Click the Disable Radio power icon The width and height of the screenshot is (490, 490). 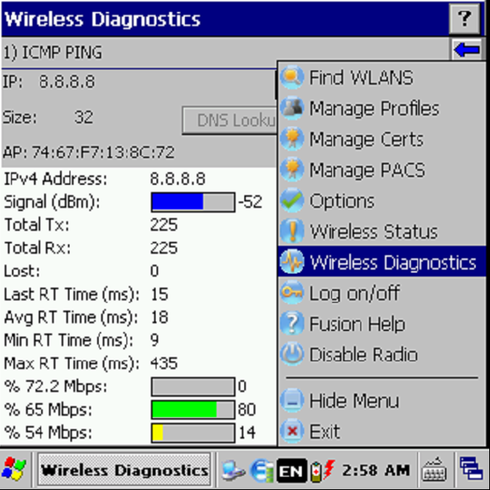pyautogui.click(x=292, y=354)
